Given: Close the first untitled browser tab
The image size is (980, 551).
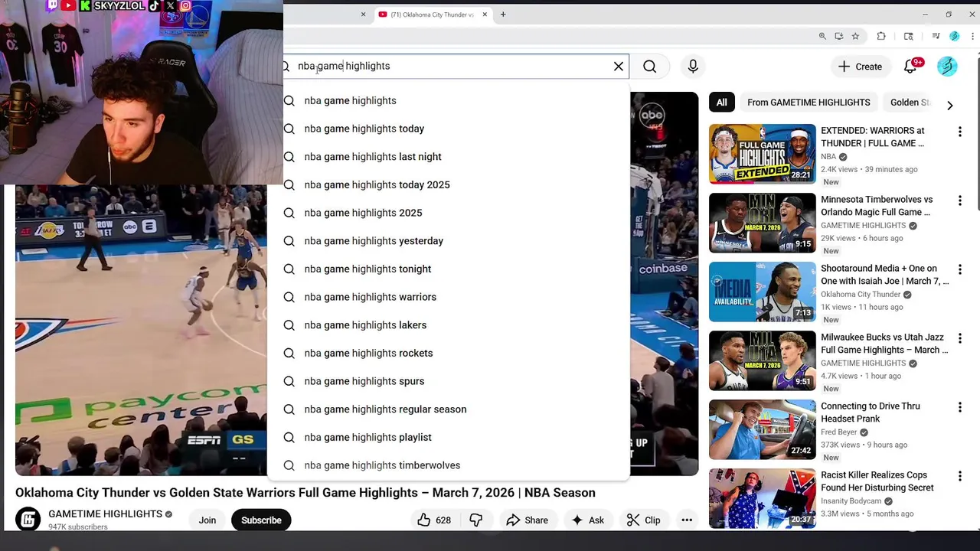Looking at the screenshot, I should point(364,15).
